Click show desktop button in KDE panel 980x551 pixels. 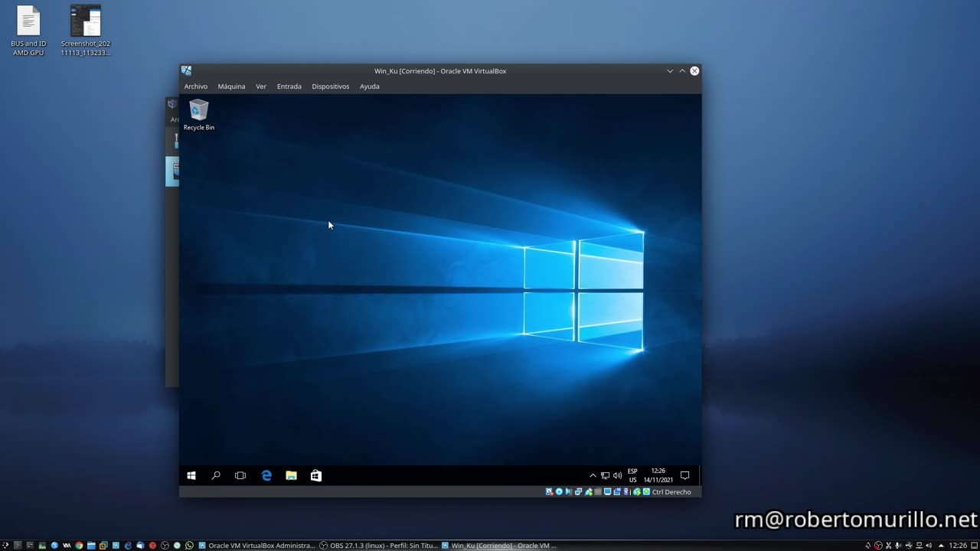[x=975, y=546]
